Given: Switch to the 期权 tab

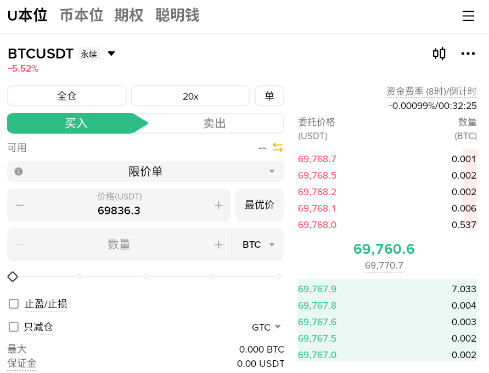Looking at the screenshot, I should click(x=129, y=15).
